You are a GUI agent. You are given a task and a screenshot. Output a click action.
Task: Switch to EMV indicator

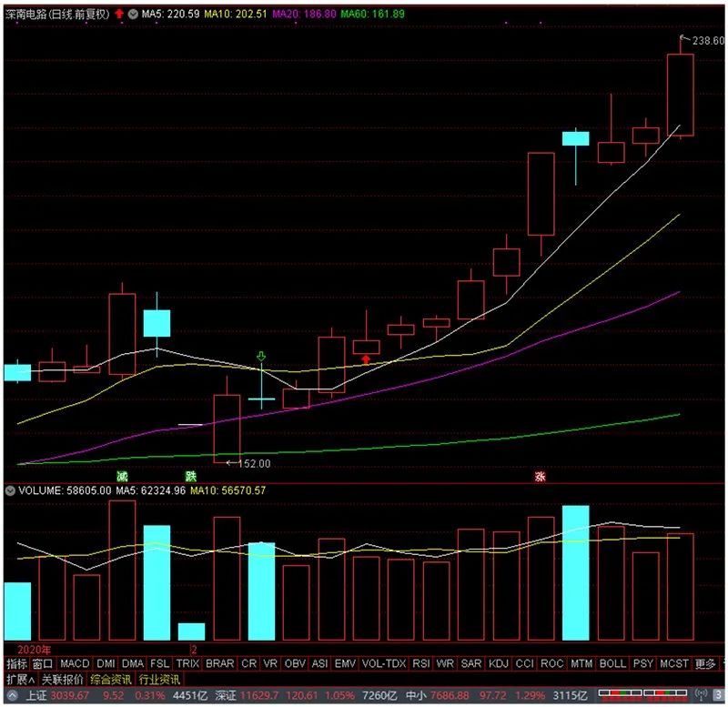(345, 664)
